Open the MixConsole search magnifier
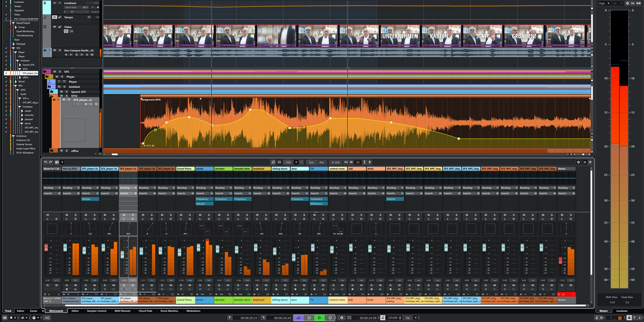Viewport: 644px width, 322px height. [273, 162]
